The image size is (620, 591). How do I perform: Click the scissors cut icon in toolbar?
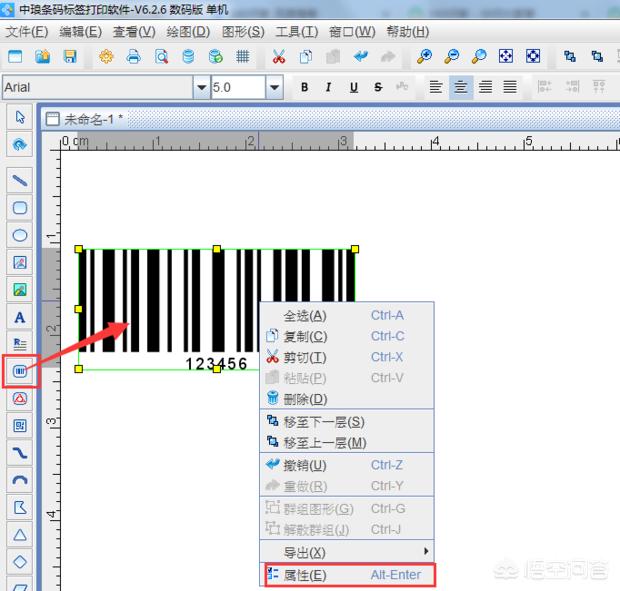pos(279,57)
